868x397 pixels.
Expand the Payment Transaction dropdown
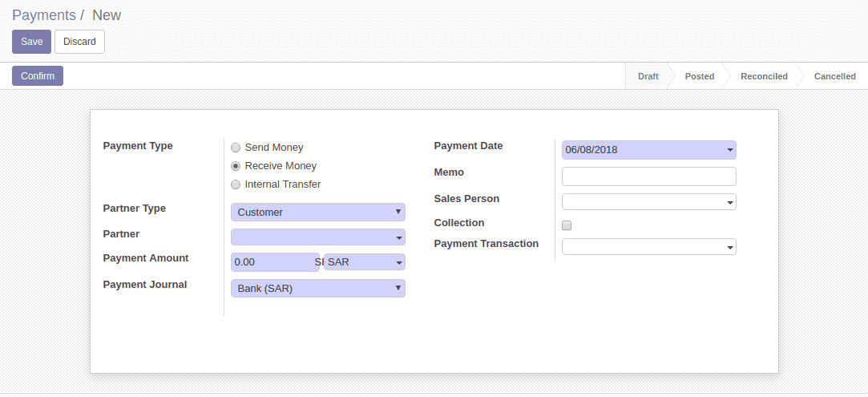(x=648, y=247)
